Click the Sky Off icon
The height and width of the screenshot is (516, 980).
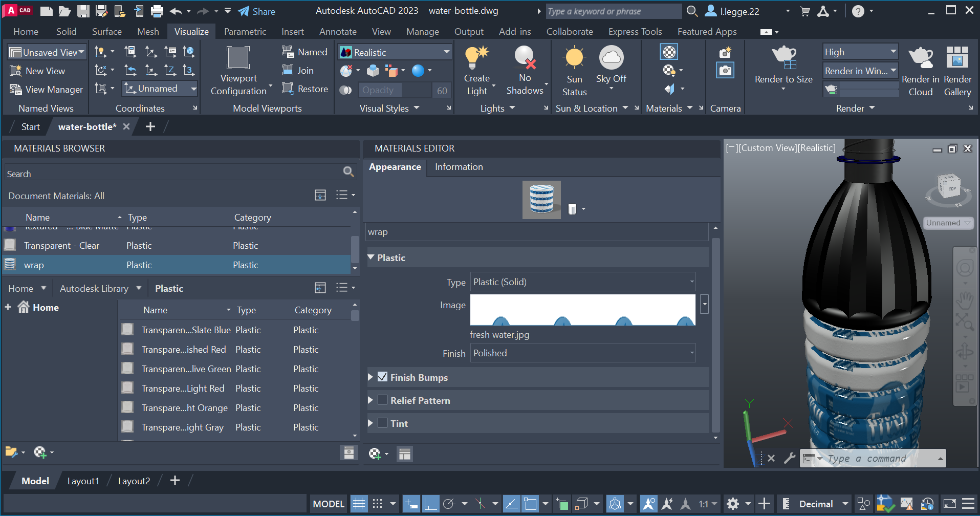pos(611,58)
